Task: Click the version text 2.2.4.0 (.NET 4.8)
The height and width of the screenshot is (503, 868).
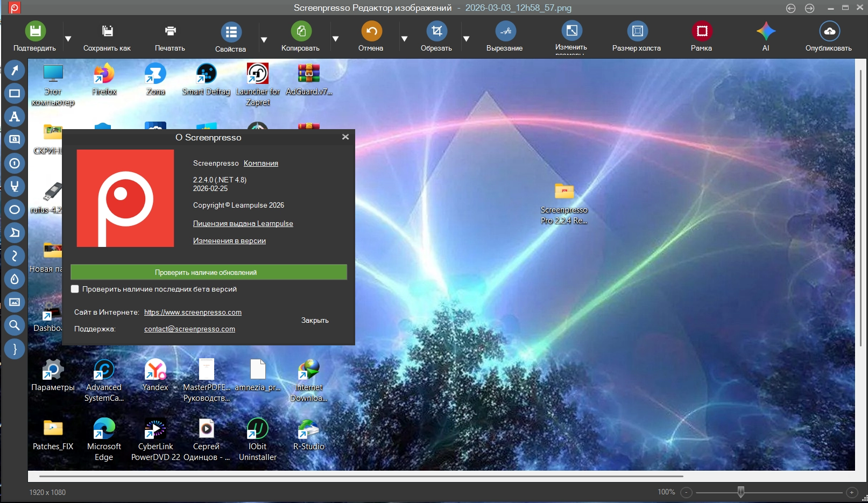Action: point(220,180)
